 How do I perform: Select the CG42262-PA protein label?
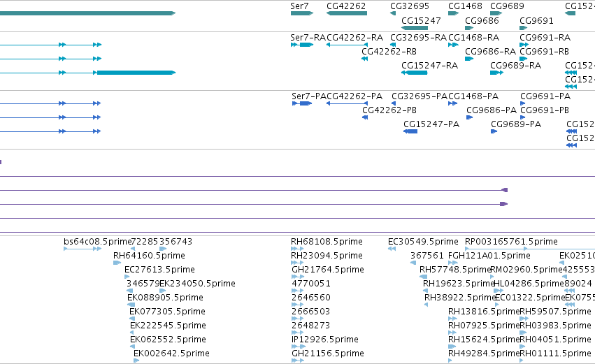point(354,96)
